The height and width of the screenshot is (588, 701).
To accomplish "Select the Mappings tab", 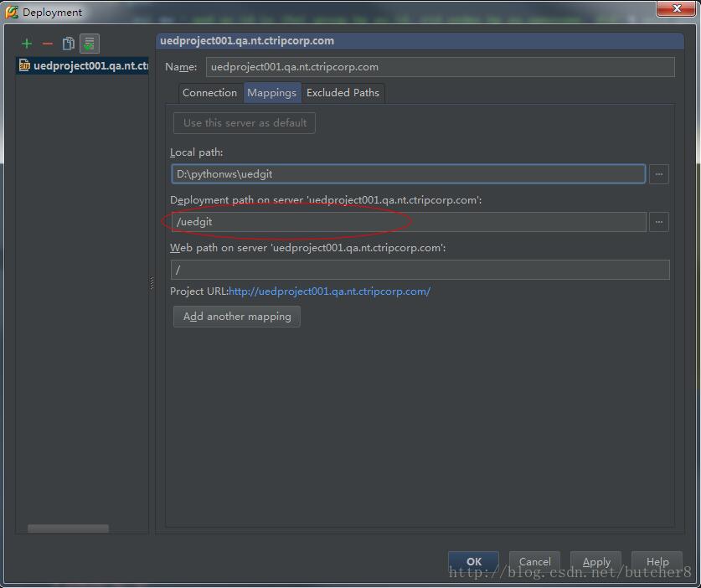I will point(272,93).
